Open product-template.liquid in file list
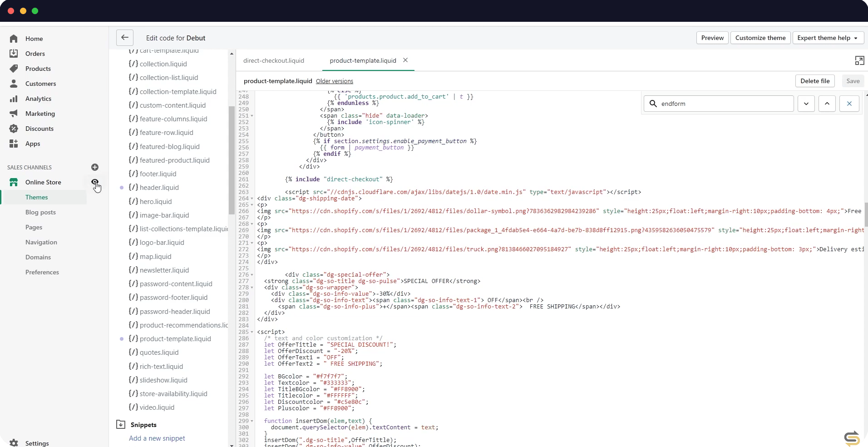The height and width of the screenshot is (447, 868). point(175,339)
